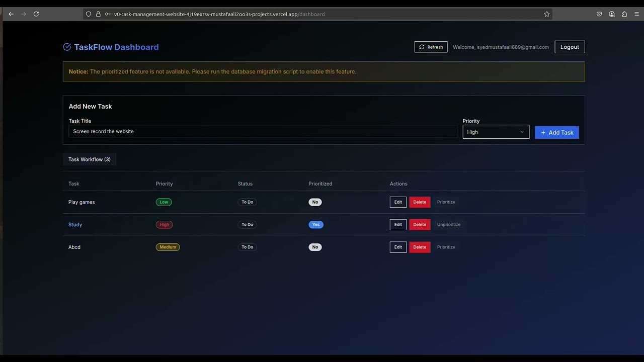Unprioritize the Study task
644x362 pixels.
pyautogui.click(x=449, y=224)
